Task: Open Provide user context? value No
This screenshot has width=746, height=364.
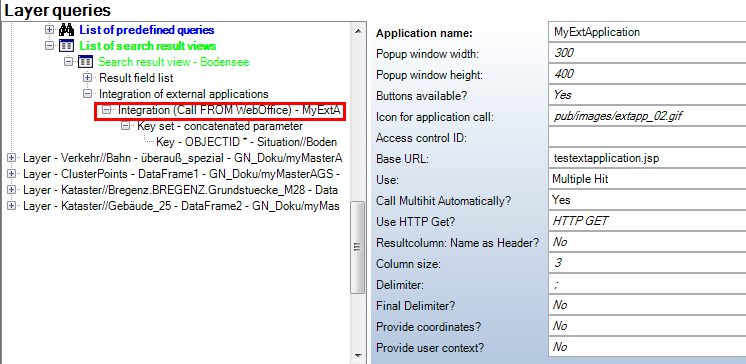Action: (x=647, y=347)
